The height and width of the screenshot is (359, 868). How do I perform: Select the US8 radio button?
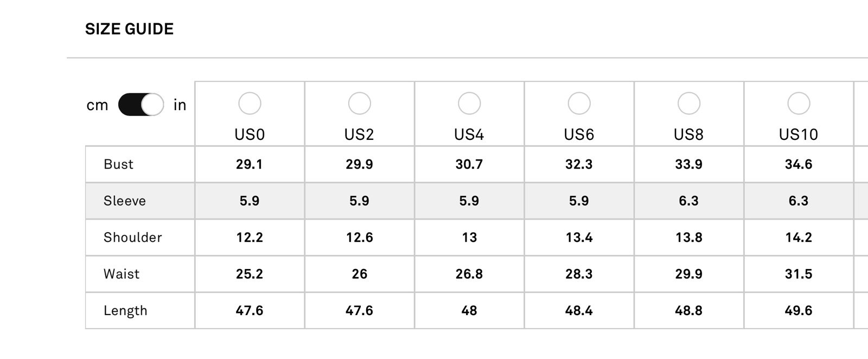689,103
